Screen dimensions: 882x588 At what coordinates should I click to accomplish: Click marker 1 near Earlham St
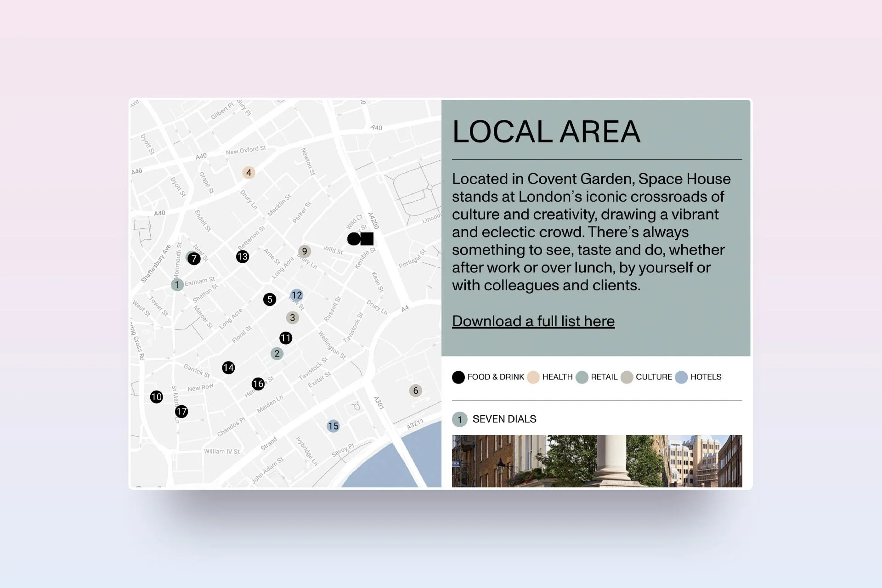coord(177,285)
